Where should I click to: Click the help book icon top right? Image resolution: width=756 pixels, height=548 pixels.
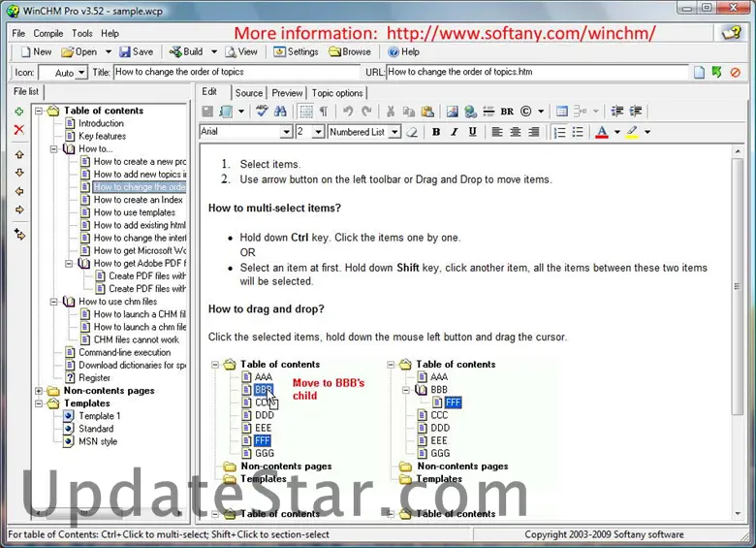[x=731, y=33]
